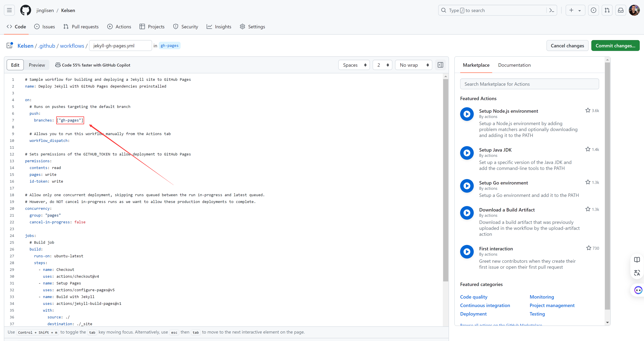Open the Actions tab

coord(119,26)
